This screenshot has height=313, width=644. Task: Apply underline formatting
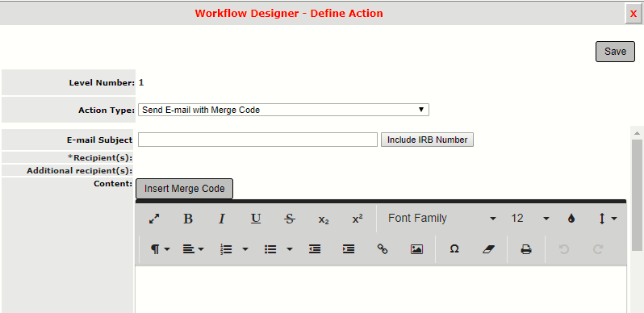(x=256, y=219)
